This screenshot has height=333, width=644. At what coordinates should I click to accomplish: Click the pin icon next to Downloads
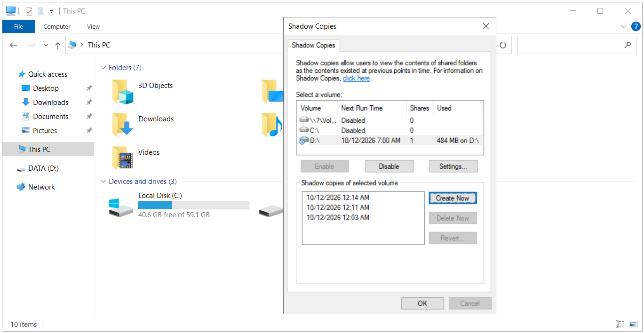(89, 103)
